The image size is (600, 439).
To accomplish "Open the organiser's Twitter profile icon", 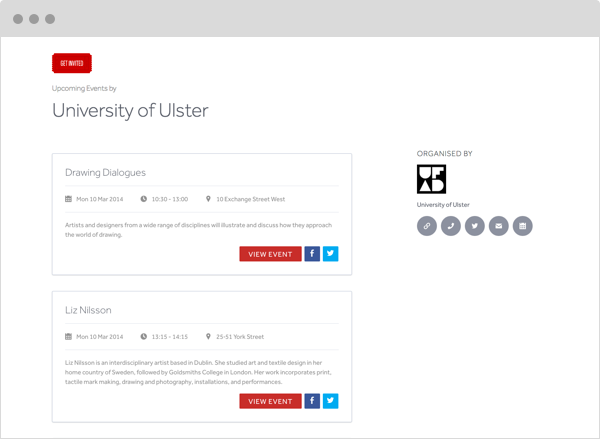I will [x=475, y=226].
